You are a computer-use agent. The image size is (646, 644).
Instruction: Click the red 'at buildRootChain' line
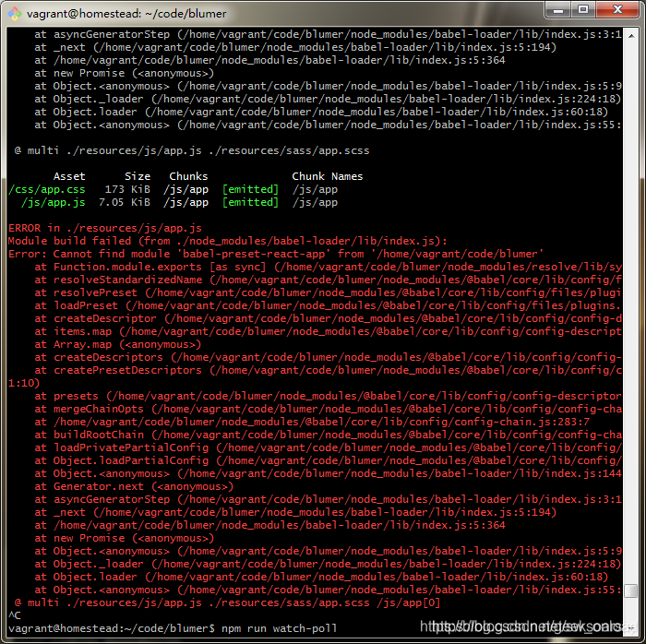(x=328, y=435)
